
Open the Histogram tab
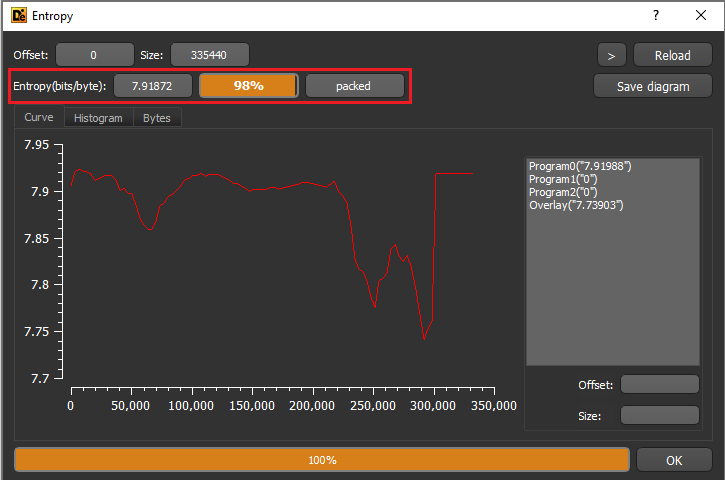tap(98, 118)
